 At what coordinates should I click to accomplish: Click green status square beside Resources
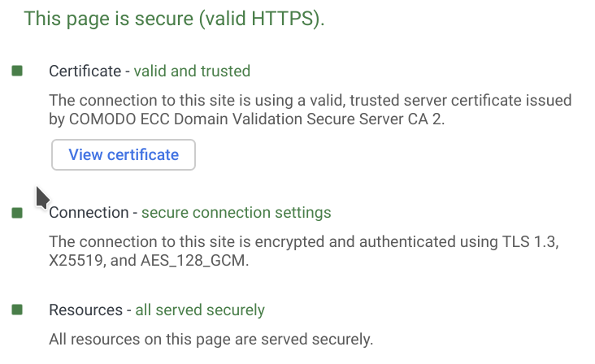[x=17, y=310]
